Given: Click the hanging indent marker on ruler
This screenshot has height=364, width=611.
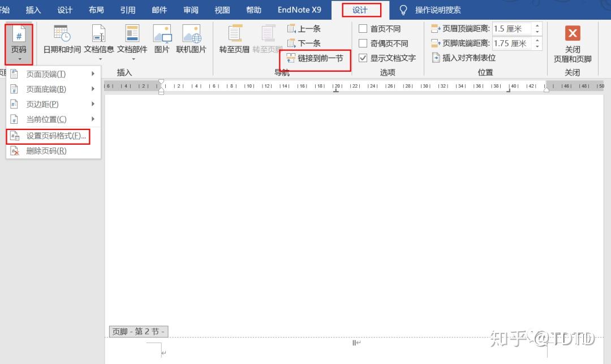Looking at the screenshot, I should click(x=161, y=89).
